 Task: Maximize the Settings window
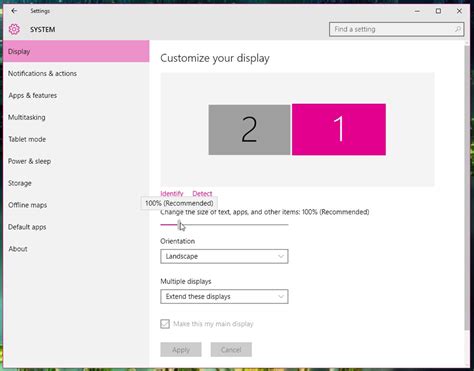pyautogui.click(x=438, y=11)
